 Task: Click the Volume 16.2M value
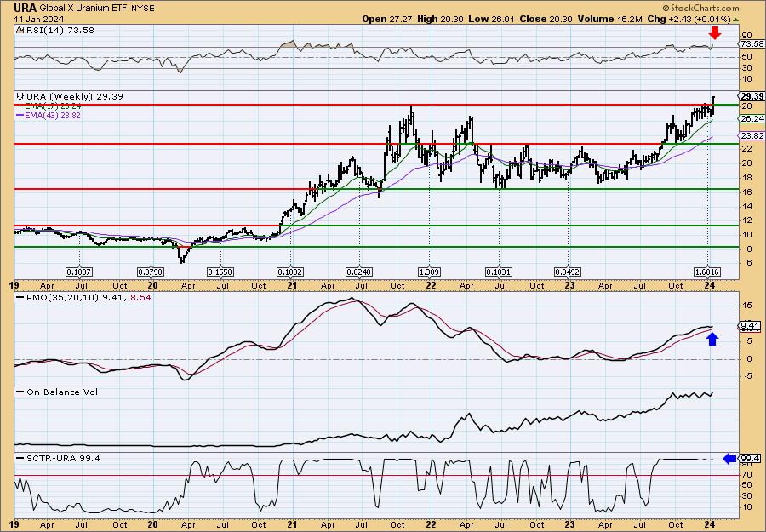point(609,19)
